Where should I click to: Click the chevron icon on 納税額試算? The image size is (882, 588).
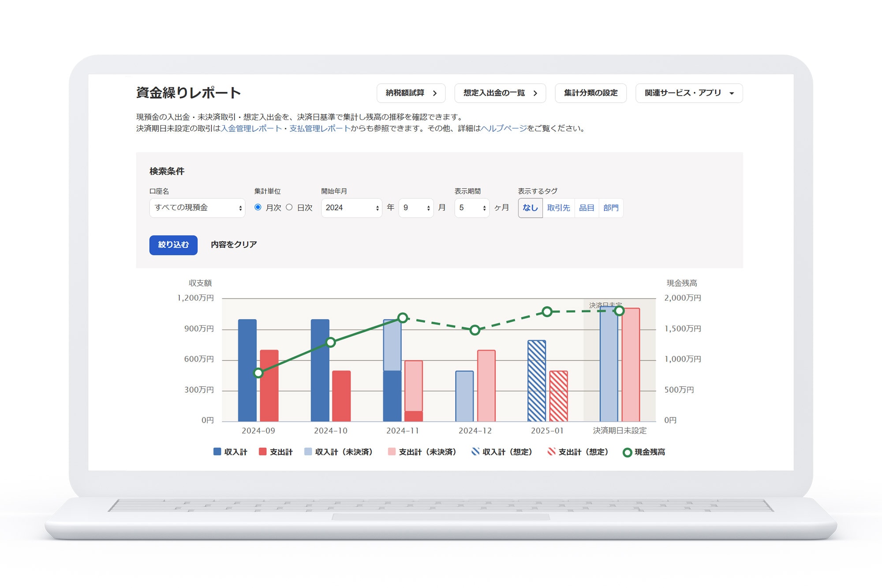coord(435,93)
